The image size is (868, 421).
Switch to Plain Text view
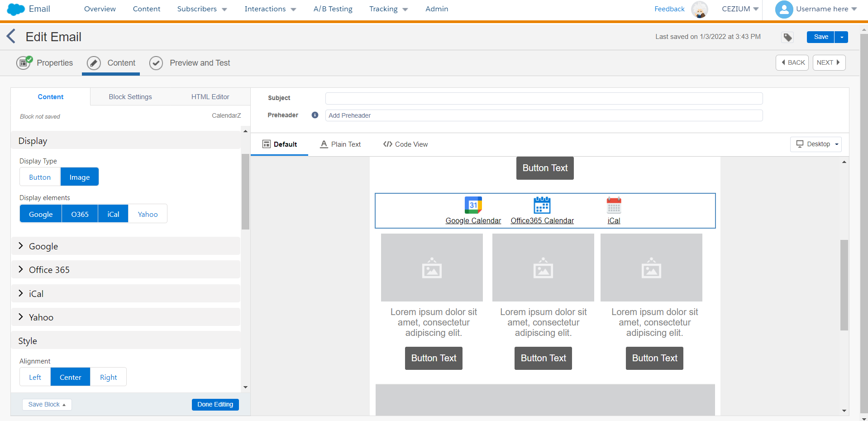point(340,144)
